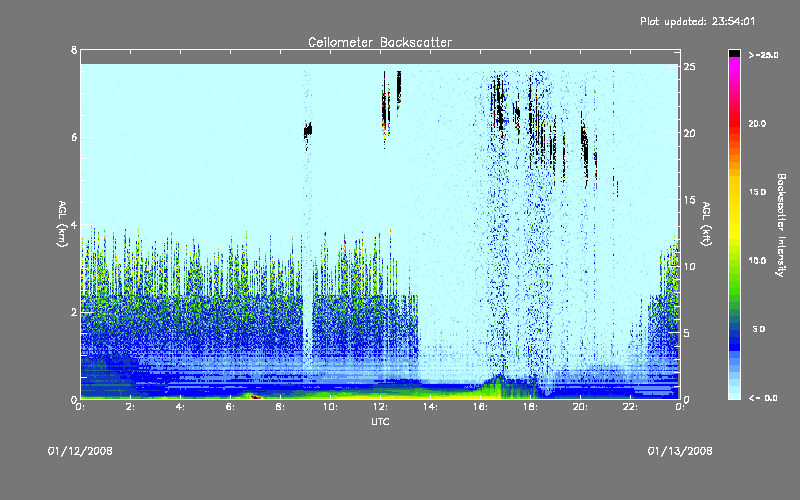Select the "Backscatter Intensity" colorbar label
The height and width of the screenshot is (500, 800).
[781, 225]
